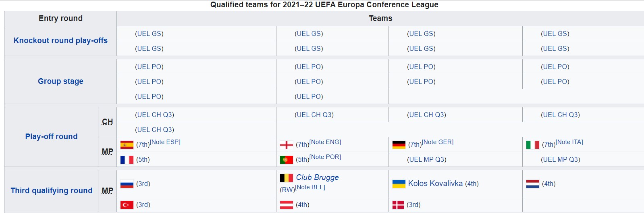This screenshot has height=213, width=644.
Task: Click the England flag icon
Action: pyautogui.click(x=287, y=145)
